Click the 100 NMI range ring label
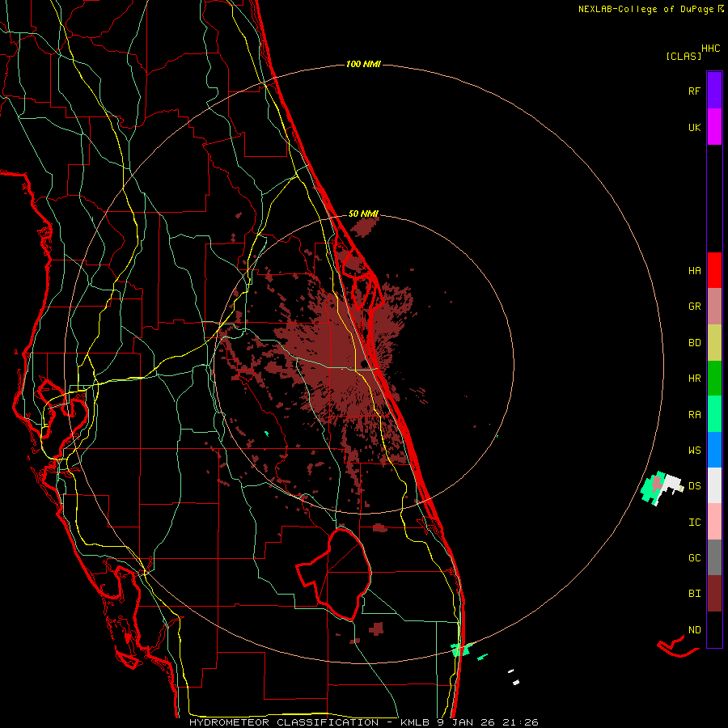This screenshot has height=728, width=728. pos(363,64)
